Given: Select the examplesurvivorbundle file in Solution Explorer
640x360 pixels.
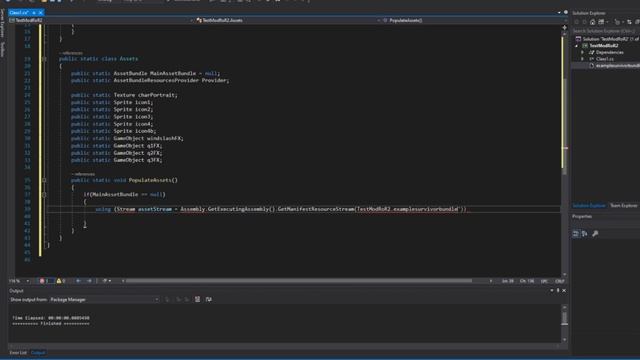Looking at the screenshot, I should click(x=615, y=65).
